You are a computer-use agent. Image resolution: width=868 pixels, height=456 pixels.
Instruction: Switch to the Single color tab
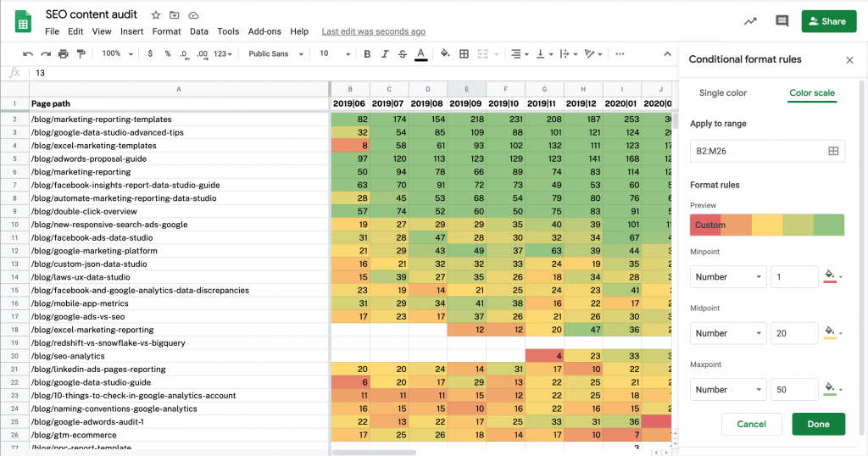723,93
